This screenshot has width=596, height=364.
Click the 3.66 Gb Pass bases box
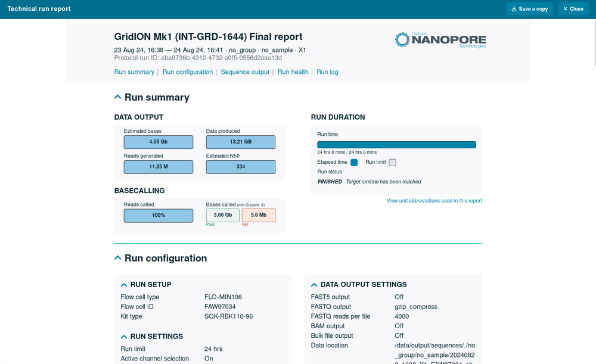(223, 215)
